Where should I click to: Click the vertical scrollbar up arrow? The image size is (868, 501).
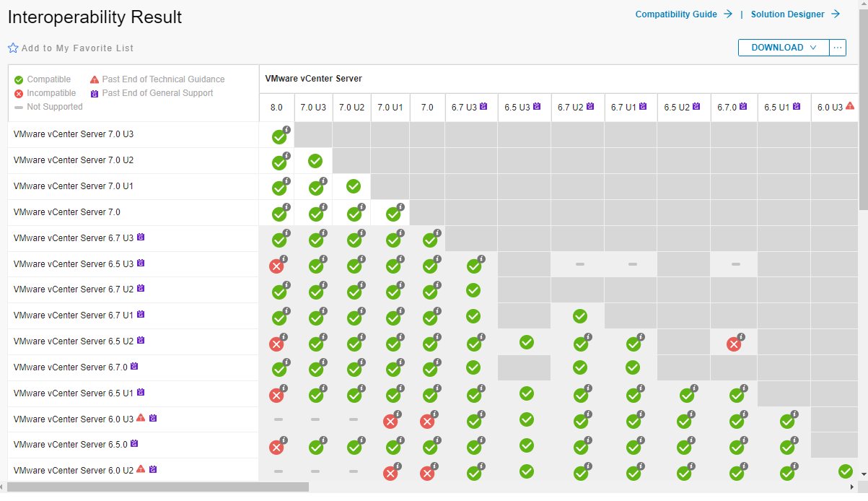863,4
